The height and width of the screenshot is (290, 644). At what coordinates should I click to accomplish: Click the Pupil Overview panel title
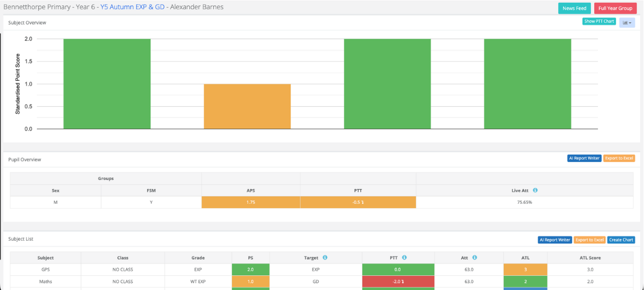click(24, 159)
